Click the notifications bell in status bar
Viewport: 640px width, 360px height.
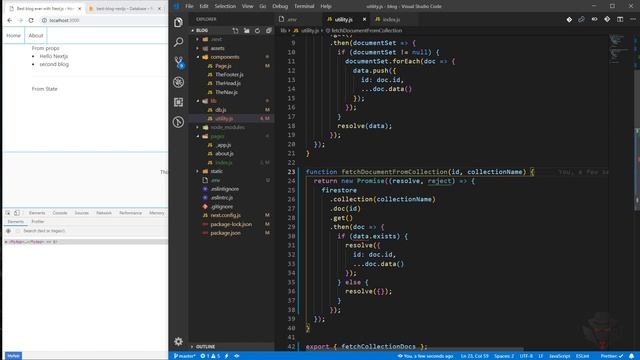[631, 356]
